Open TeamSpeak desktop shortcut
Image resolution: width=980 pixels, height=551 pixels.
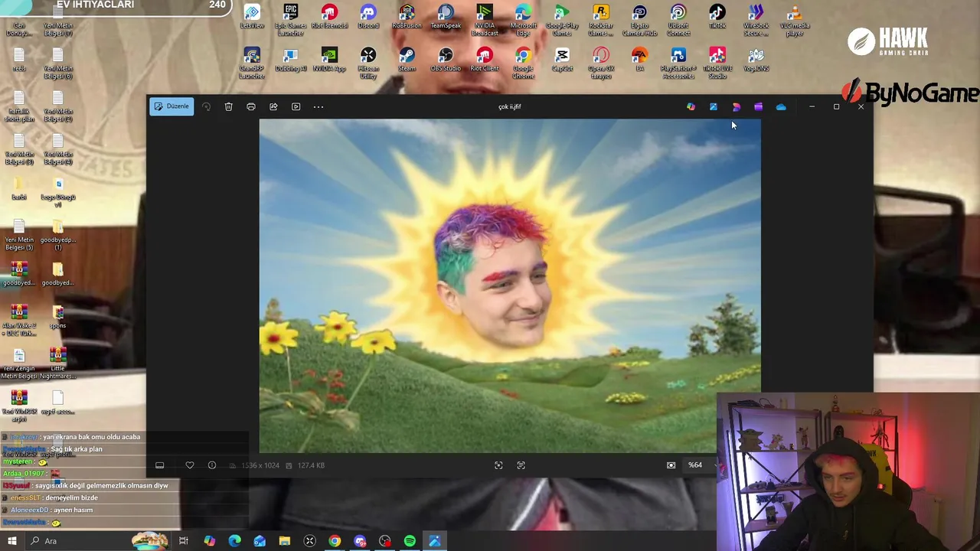coord(446,17)
